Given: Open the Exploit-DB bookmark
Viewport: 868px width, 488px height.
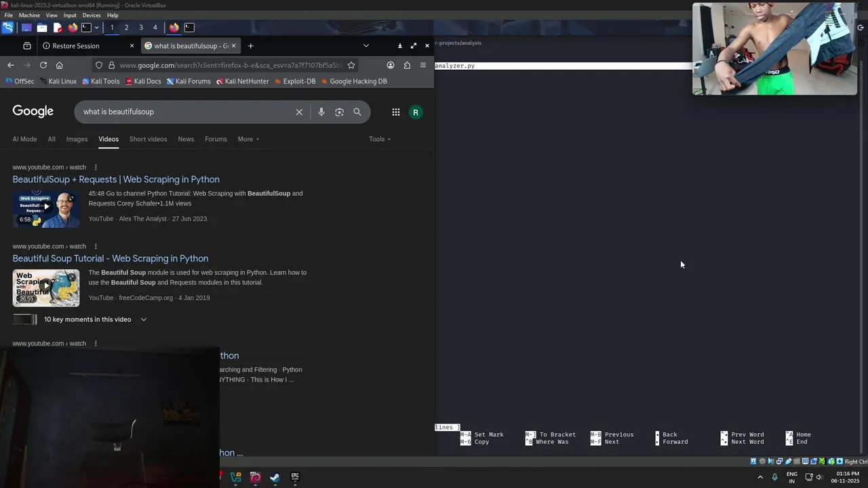Looking at the screenshot, I should tap(295, 81).
